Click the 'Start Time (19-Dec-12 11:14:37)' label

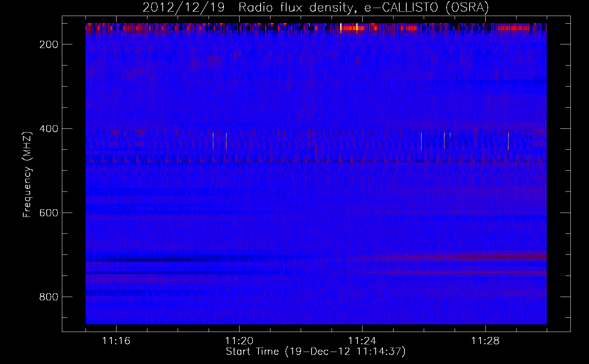click(x=316, y=352)
